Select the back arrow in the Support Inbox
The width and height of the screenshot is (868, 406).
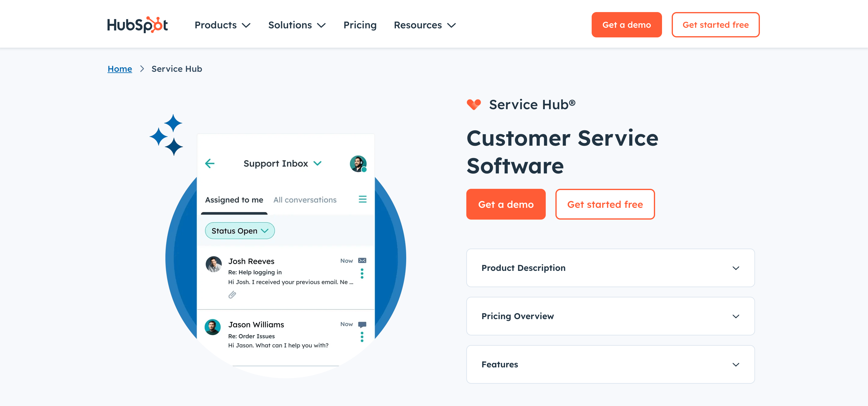pos(210,163)
